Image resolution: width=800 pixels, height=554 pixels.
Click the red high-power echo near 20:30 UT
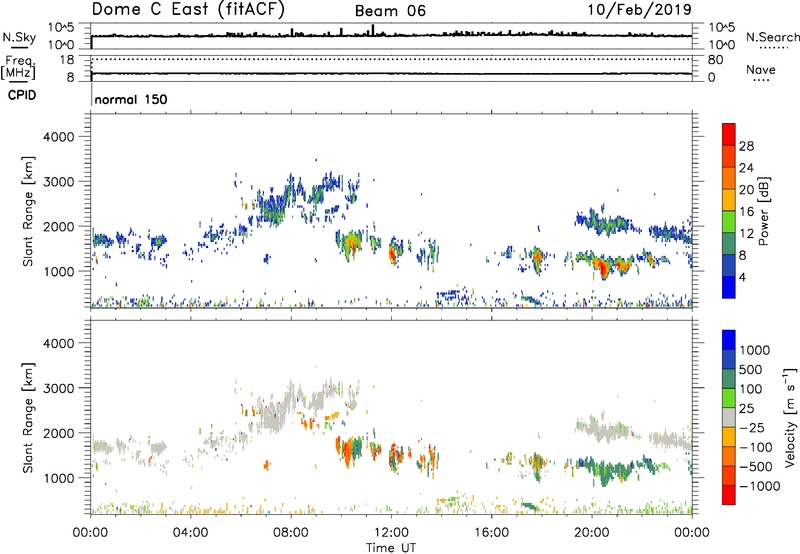[x=605, y=267]
